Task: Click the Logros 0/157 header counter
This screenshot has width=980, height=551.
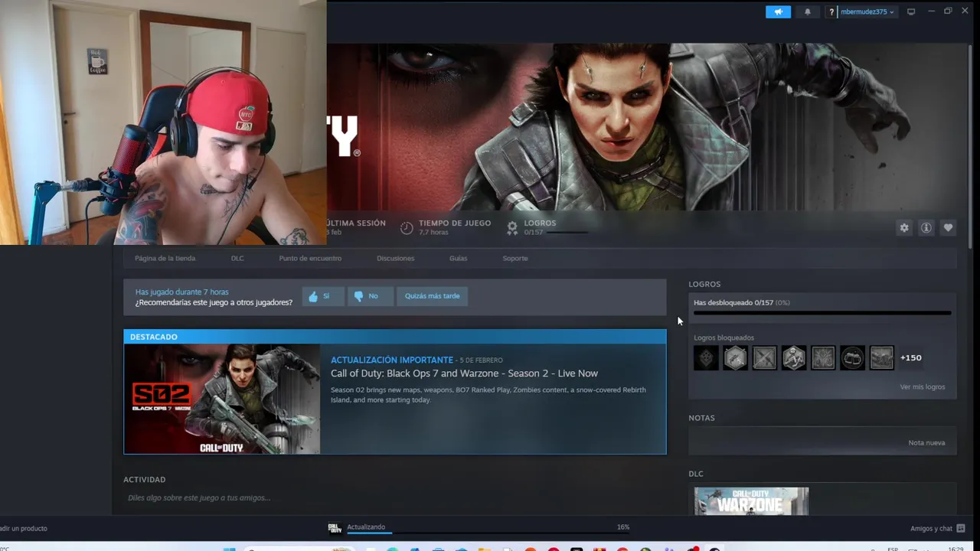Action: pyautogui.click(x=534, y=232)
